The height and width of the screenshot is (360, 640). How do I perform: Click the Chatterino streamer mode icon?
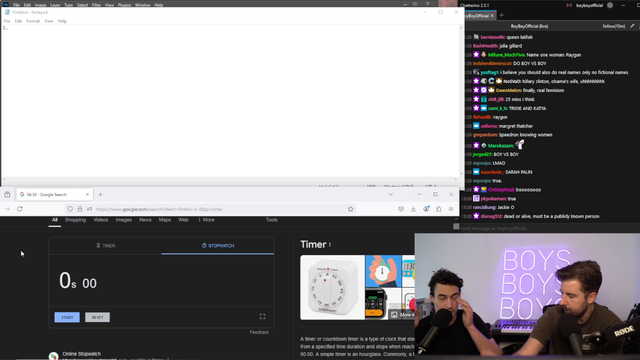tap(569, 5)
